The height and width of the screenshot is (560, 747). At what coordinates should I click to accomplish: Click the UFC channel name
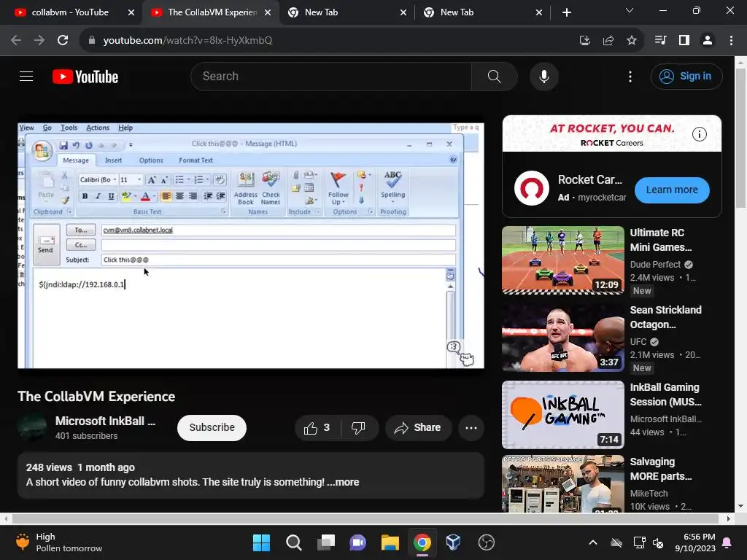tap(638, 341)
